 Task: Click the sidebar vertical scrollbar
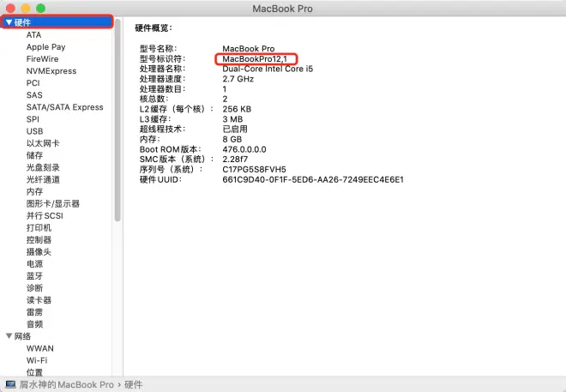117,119
